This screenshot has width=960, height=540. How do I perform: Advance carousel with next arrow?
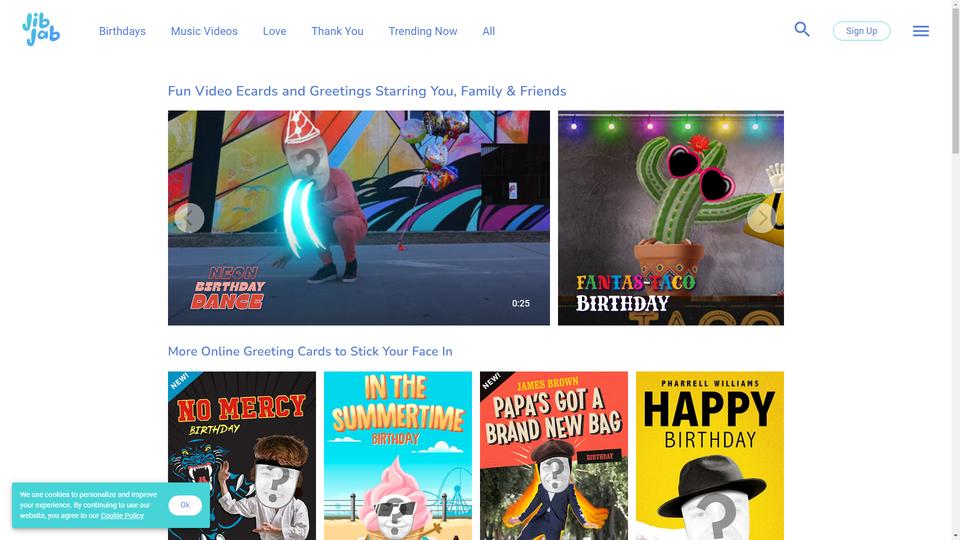pos(762,218)
